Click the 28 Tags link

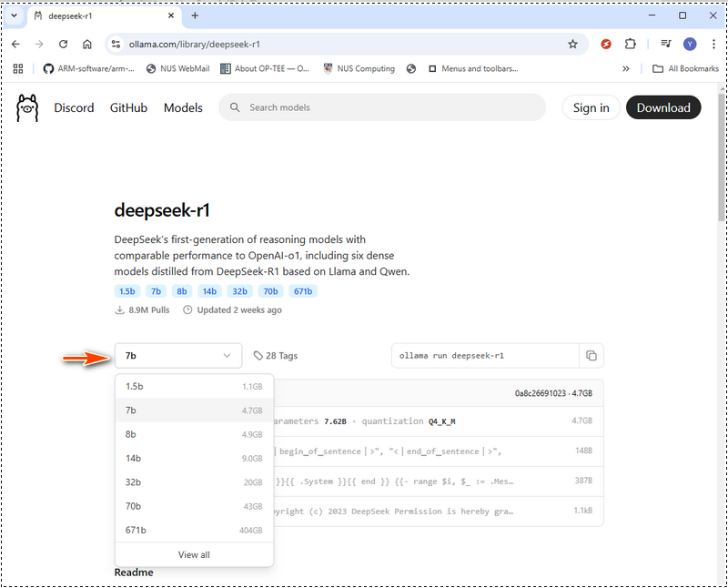(276, 356)
